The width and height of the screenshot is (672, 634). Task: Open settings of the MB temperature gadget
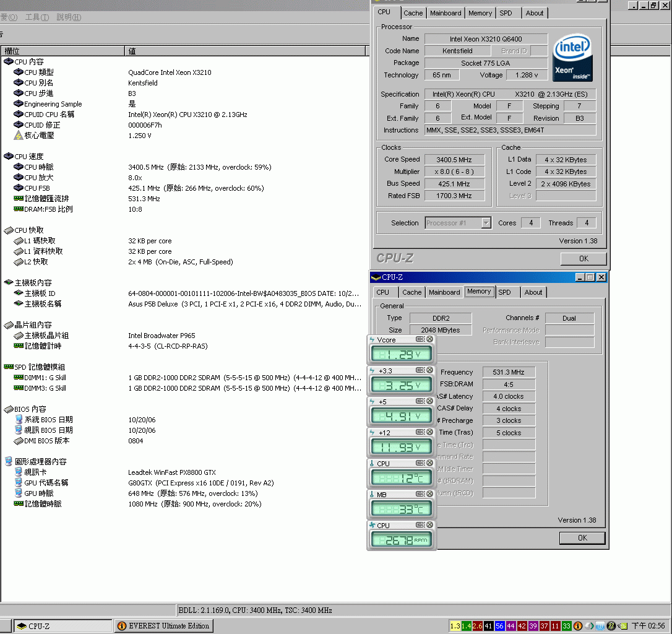(420, 493)
